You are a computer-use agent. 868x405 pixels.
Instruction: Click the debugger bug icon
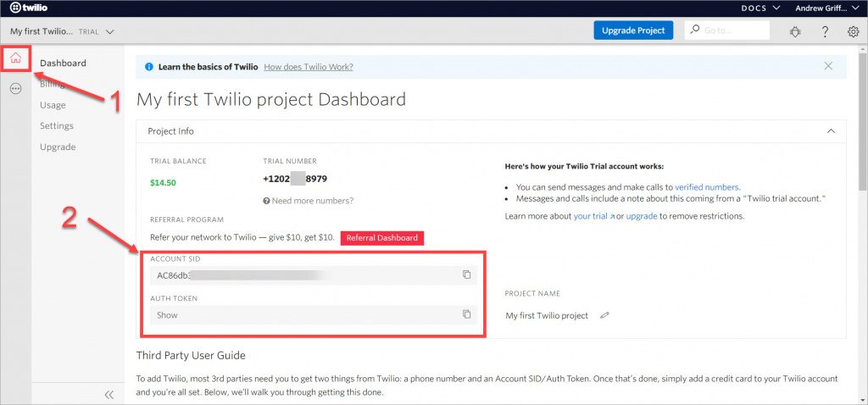click(795, 32)
